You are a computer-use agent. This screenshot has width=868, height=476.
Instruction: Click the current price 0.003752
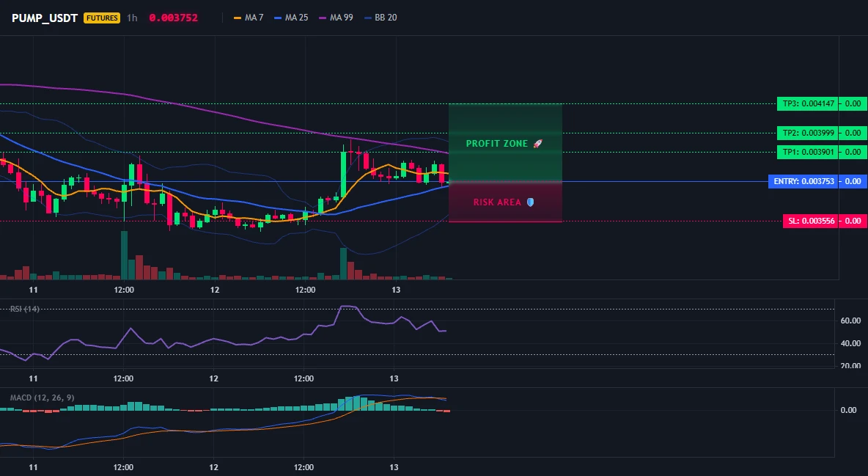[x=173, y=18]
